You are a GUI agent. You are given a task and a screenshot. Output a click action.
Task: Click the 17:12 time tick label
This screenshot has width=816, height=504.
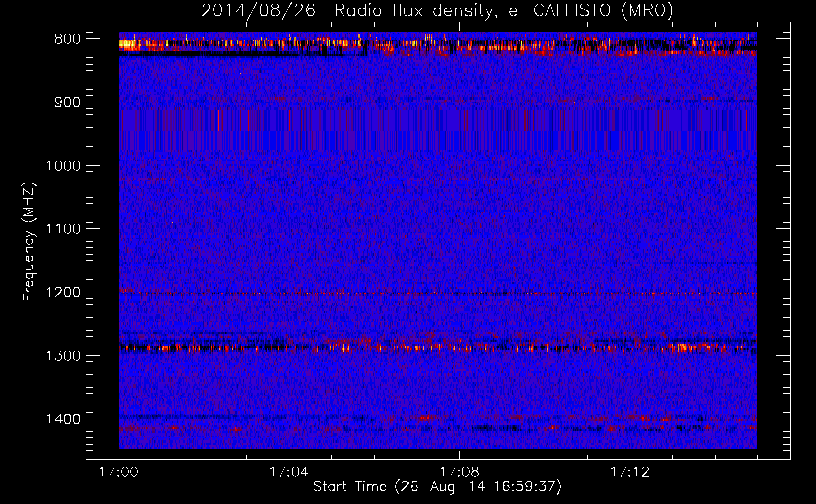[x=630, y=472]
